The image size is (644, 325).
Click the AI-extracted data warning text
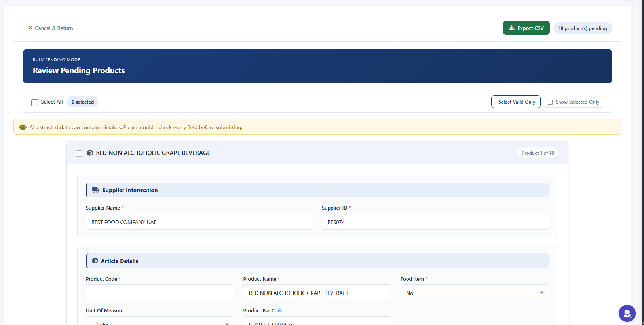tap(136, 127)
